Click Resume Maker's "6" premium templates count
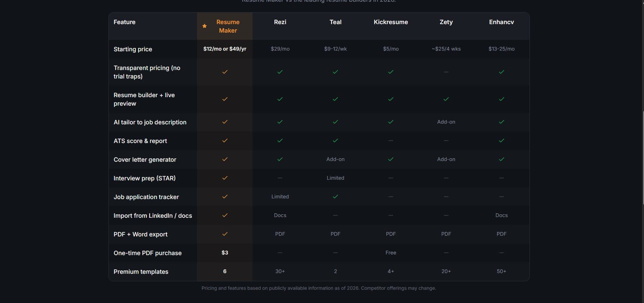Image resolution: width=644 pixels, height=303 pixels. click(x=225, y=271)
